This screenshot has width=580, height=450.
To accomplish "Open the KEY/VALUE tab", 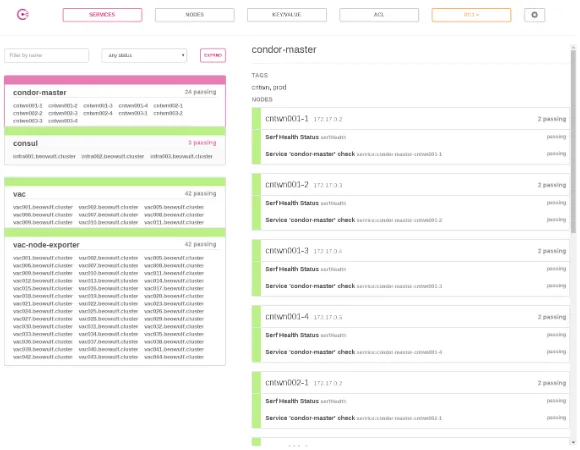I will 287,15.
